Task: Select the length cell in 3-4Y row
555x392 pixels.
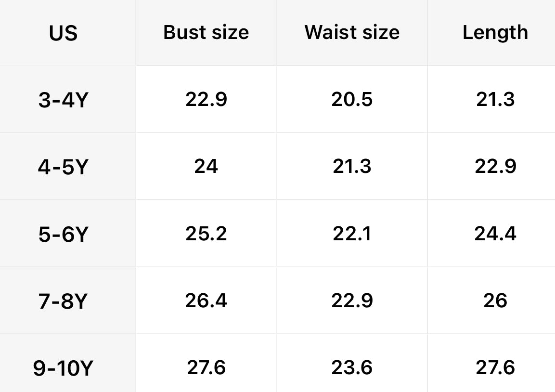Action: [x=495, y=100]
